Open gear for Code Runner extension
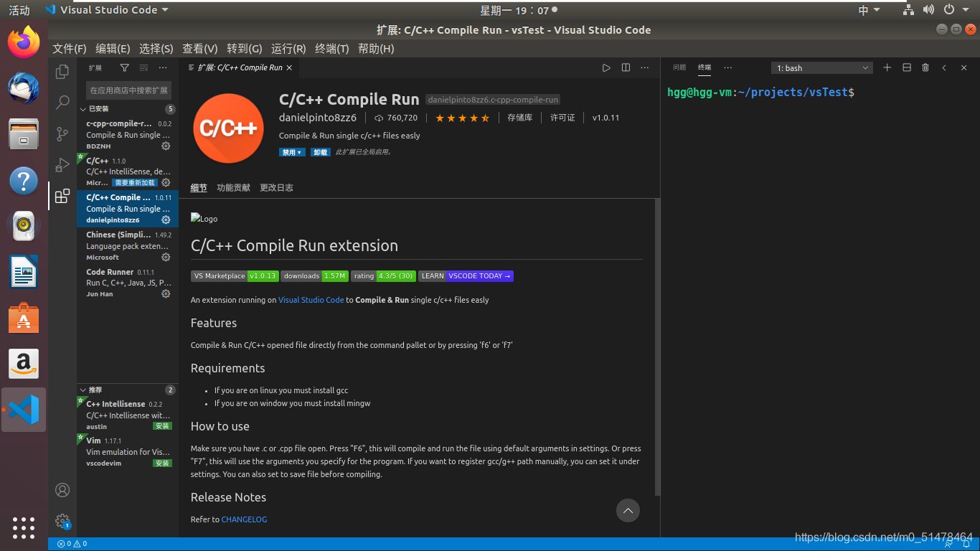 [166, 293]
